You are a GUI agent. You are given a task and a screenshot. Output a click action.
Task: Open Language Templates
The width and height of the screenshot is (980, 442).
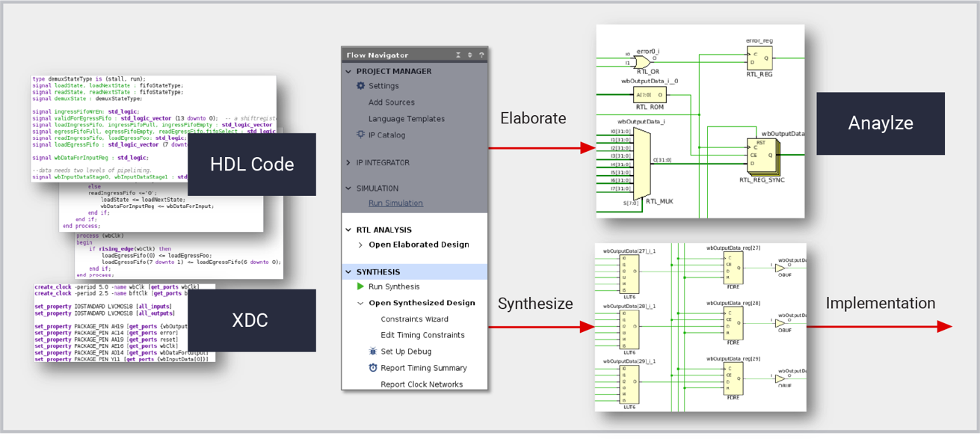pos(406,119)
